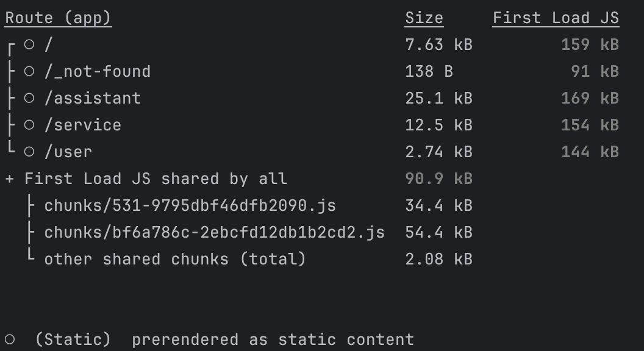Select the /assistant route text
Image resolution: width=644 pixels, height=351 pixels.
92,98
